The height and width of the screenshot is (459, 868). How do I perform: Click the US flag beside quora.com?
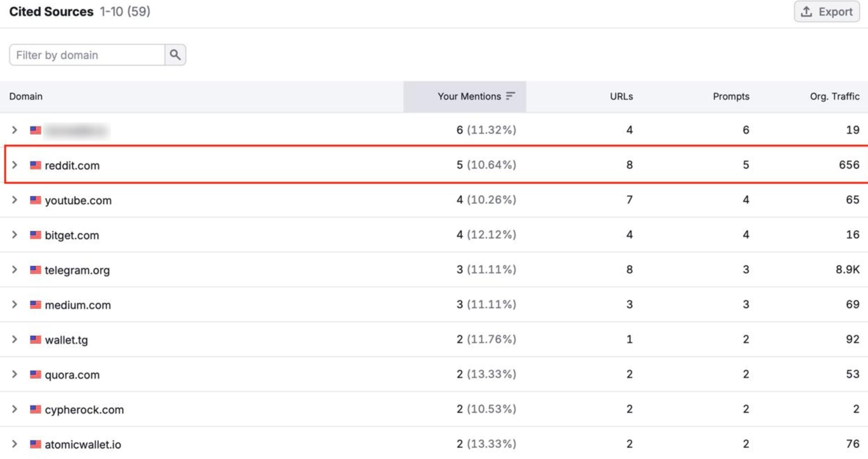click(x=35, y=375)
